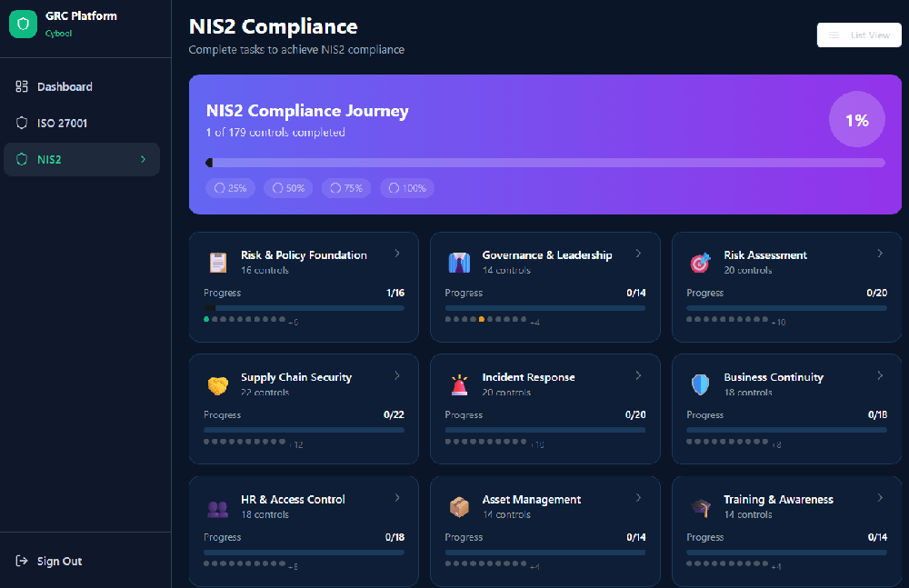This screenshot has width=909, height=588.
Task: Open Governance & Leadership via its chevron
Action: click(638, 254)
